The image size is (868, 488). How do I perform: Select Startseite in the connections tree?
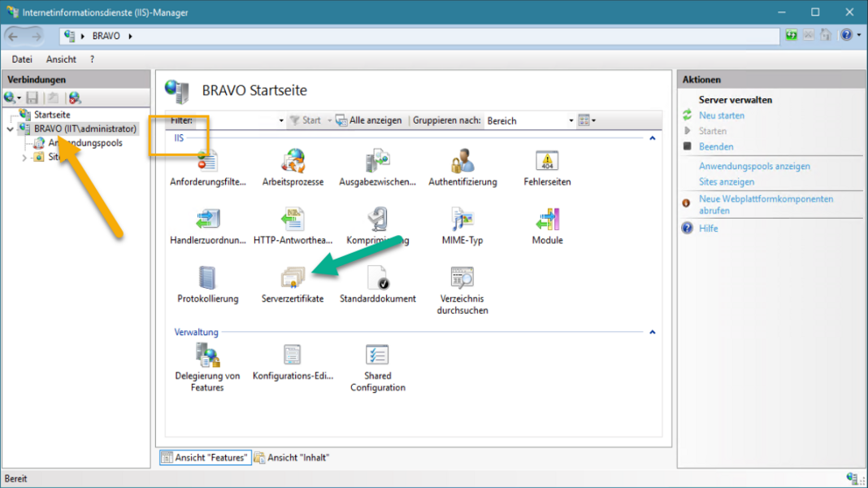tap(51, 115)
